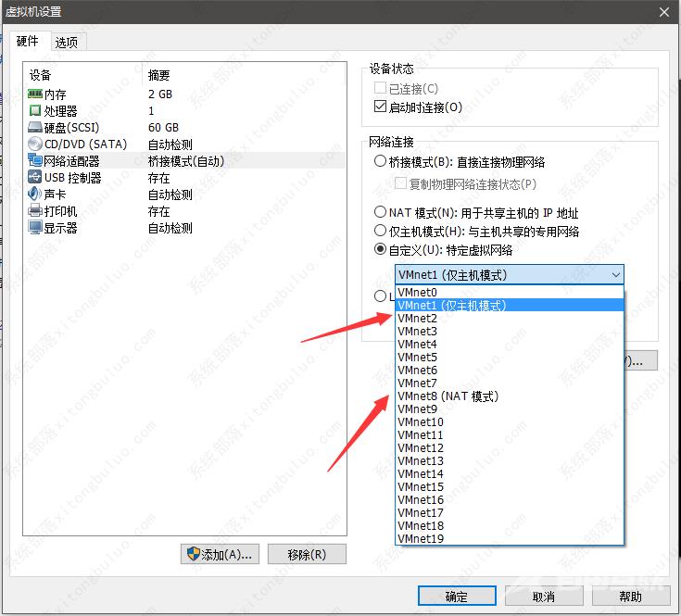Click the 60 GB summary value
Image resolution: width=681 pixels, height=616 pixels.
(x=163, y=127)
